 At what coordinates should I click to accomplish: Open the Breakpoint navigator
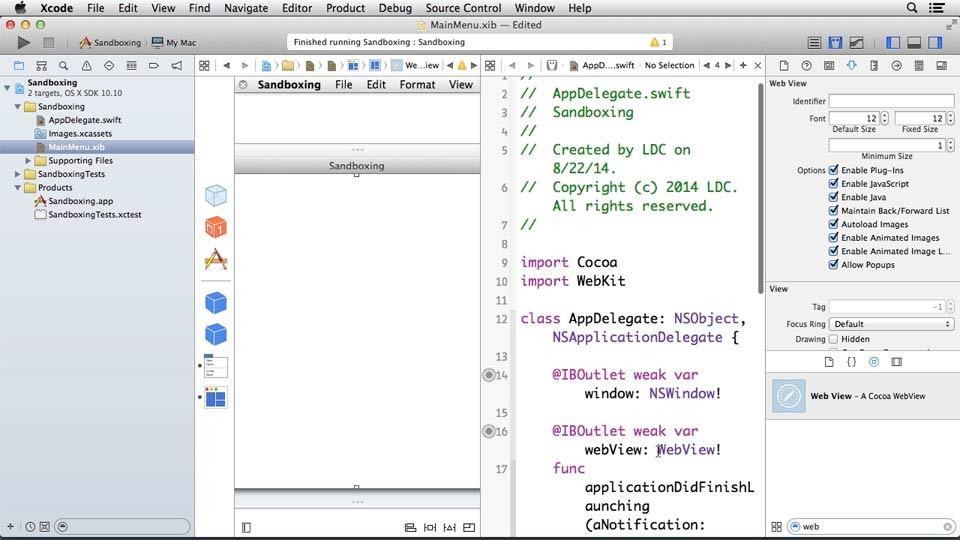pyautogui.click(x=154, y=66)
